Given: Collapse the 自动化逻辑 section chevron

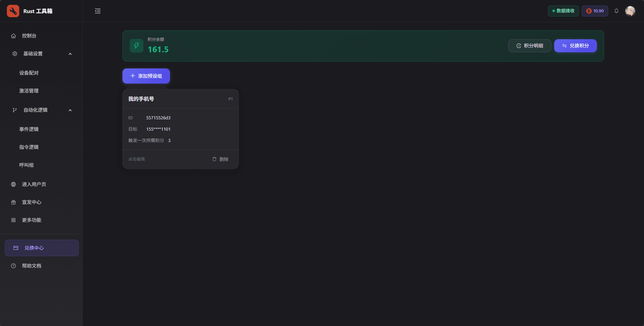Looking at the screenshot, I should pos(70,110).
